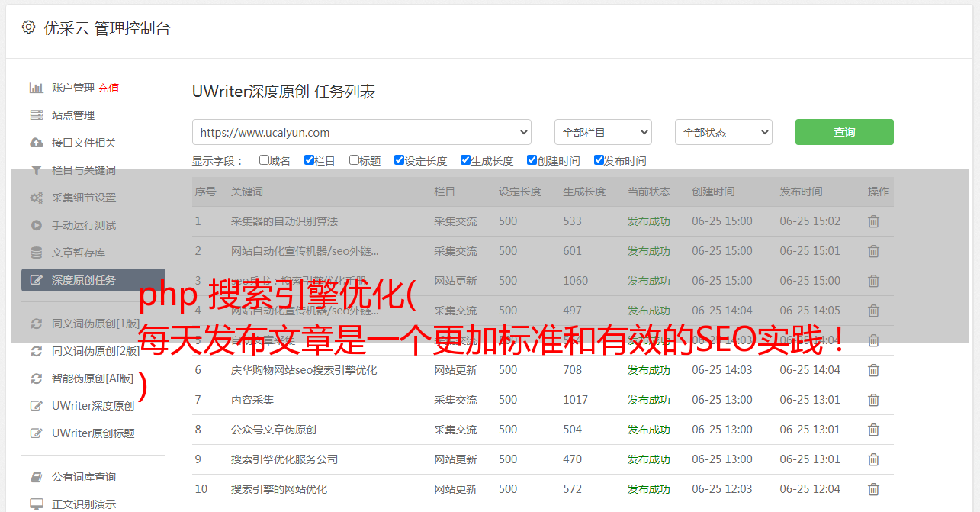Click the server icon for 站点管理
Viewport: 980px width, 512px height.
pos(36,115)
